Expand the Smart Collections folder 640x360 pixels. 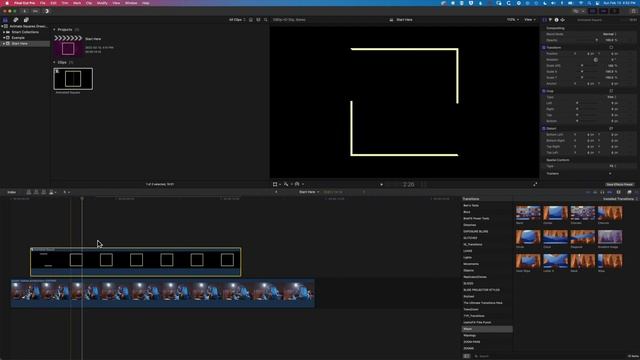point(4,32)
